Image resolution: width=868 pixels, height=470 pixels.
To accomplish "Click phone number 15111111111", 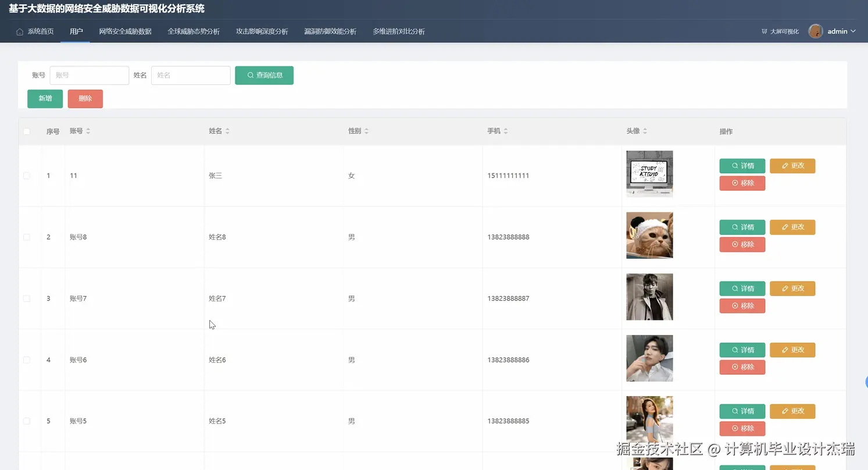I will pos(508,176).
